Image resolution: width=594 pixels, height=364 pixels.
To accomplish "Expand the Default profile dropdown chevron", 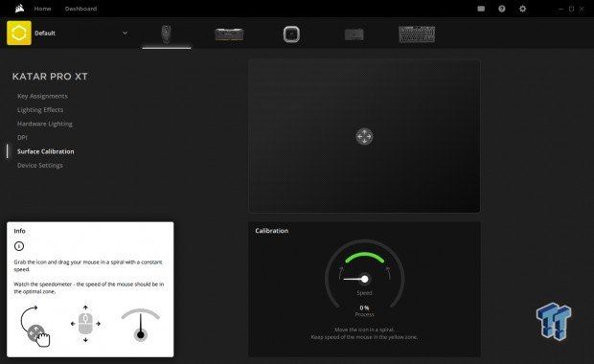I will tap(125, 33).
